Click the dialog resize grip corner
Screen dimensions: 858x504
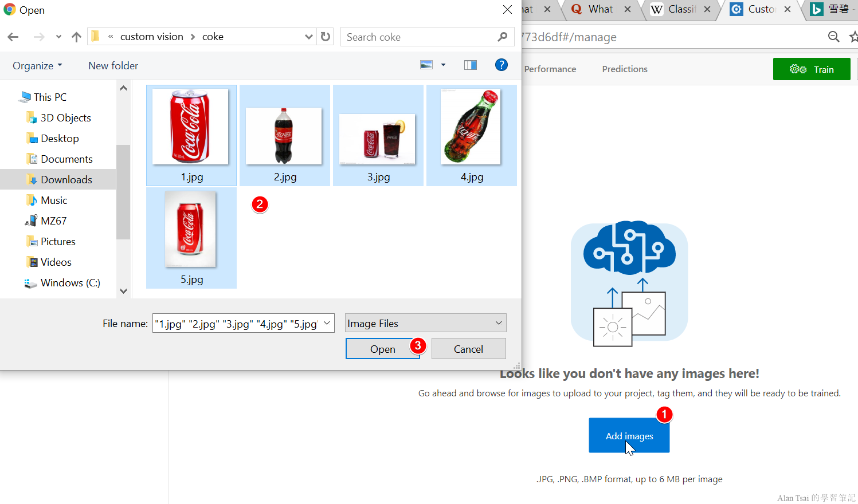pyautogui.click(x=517, y=365)
